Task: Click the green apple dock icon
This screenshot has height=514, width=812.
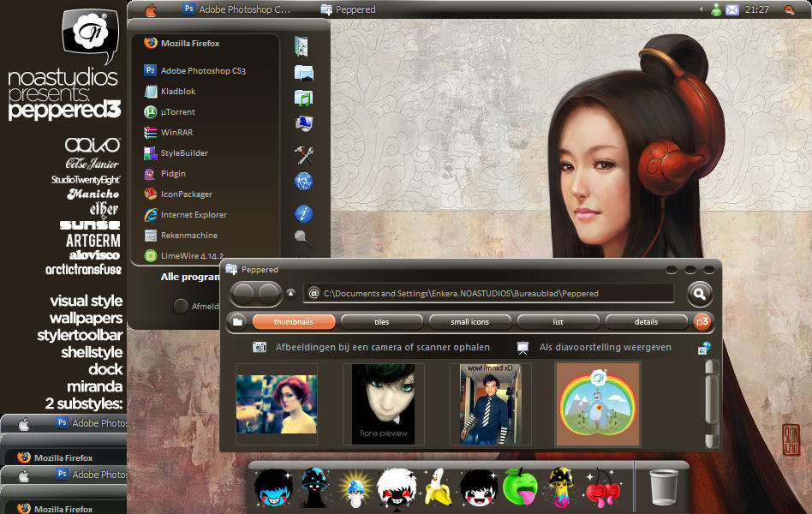Action: pos(518,487)
